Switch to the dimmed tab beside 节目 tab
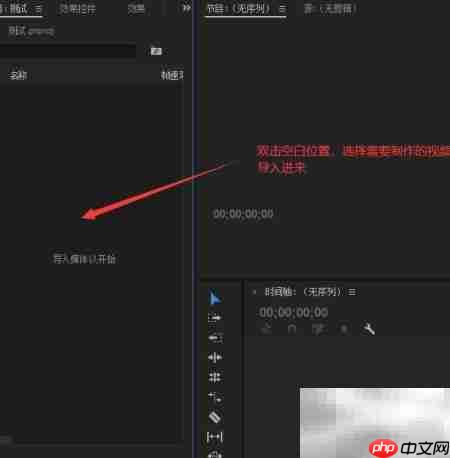The height and width of the screenshot is (458, 450). pos(330,9)
